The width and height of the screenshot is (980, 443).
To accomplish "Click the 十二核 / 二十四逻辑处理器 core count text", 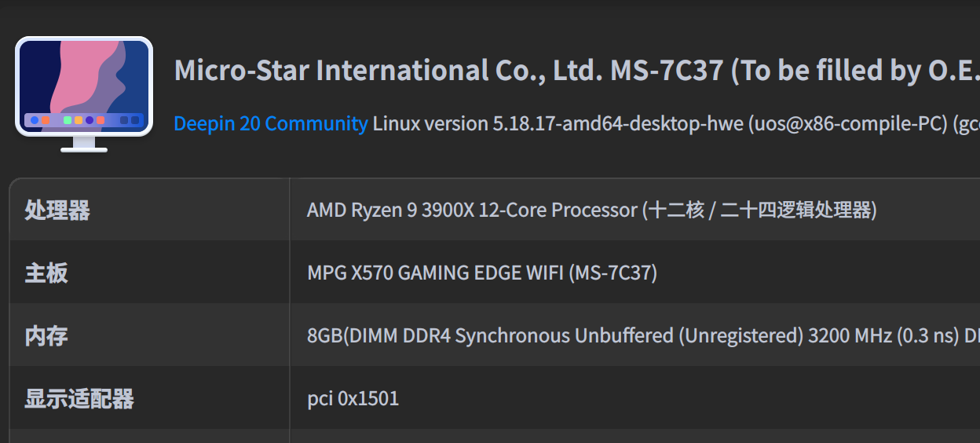I will point(759,211).
